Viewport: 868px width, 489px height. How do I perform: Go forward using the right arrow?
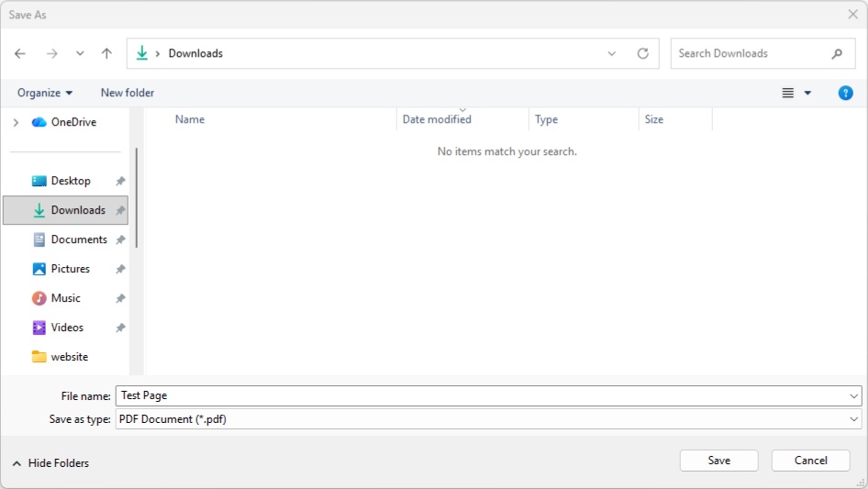tap(52, 53)
